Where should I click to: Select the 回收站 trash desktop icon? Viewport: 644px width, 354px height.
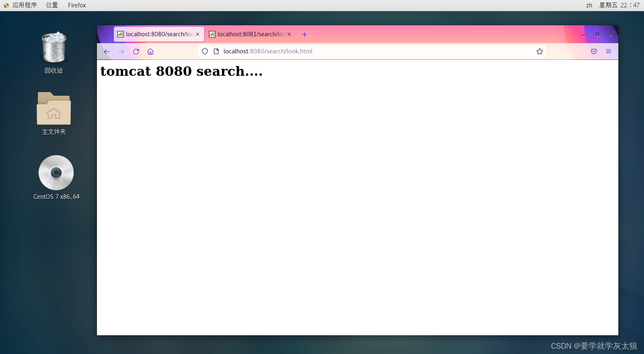[x=54, y=53]
